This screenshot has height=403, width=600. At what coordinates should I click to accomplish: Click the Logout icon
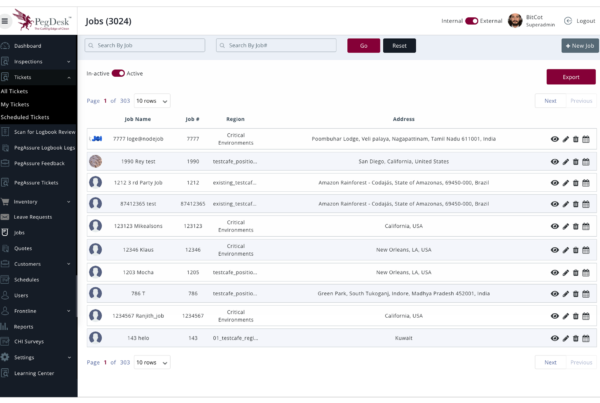point(568,21)
